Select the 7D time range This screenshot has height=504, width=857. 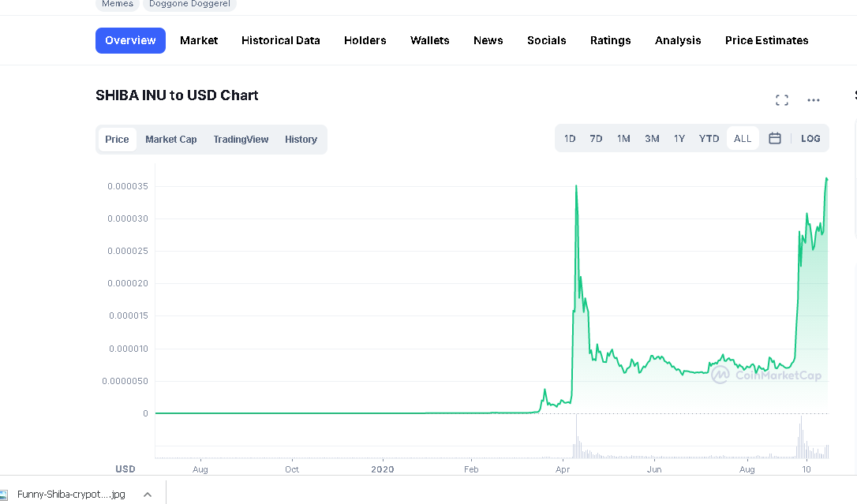[596, 139]
